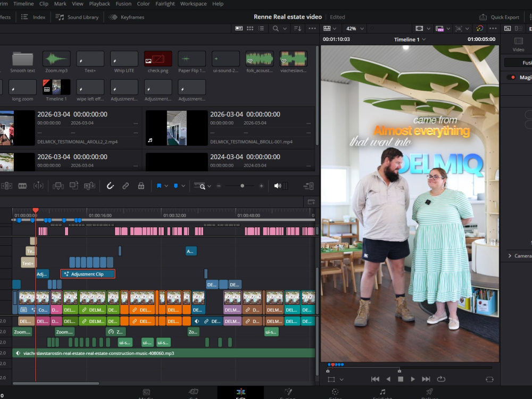
Task: Switch media pool to metadata view
Action: click(239, 29)
